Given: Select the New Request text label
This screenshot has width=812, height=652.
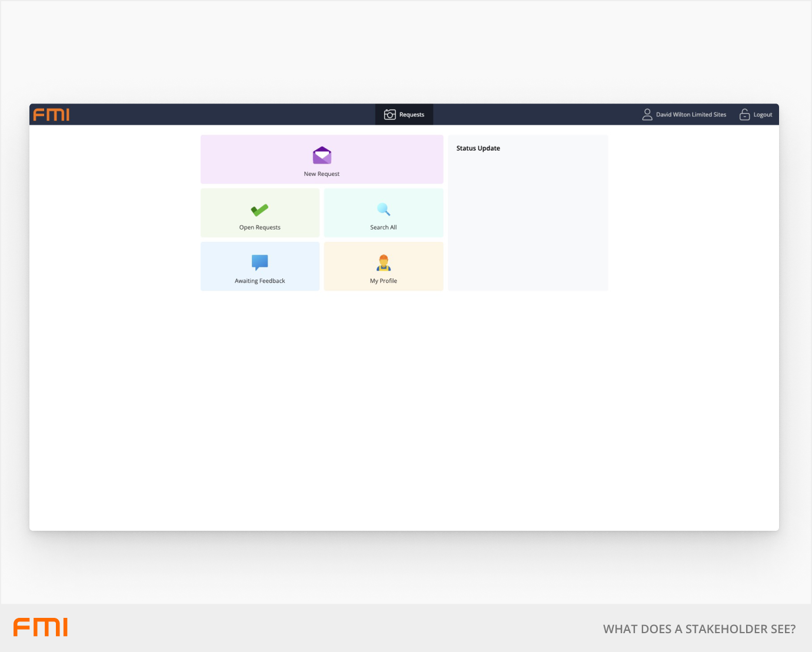Looking at the screenshot, I should point(322,174).
